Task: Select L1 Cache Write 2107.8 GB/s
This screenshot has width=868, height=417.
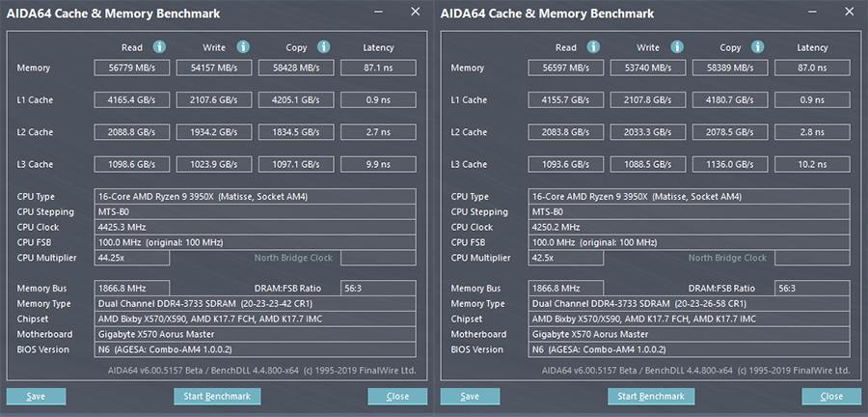Action: [648, 100]
